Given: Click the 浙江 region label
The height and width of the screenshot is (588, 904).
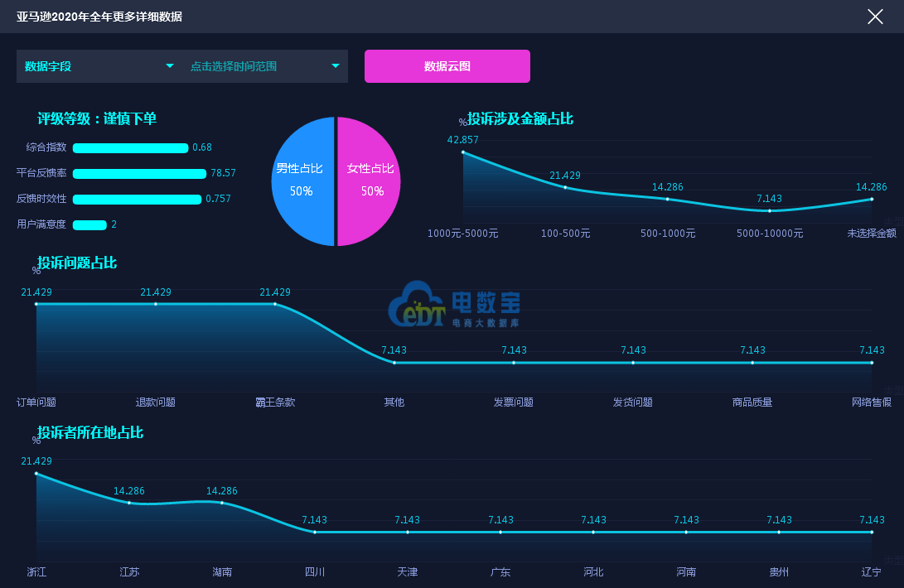Looking at the screenshot, I should click(36, 572).
